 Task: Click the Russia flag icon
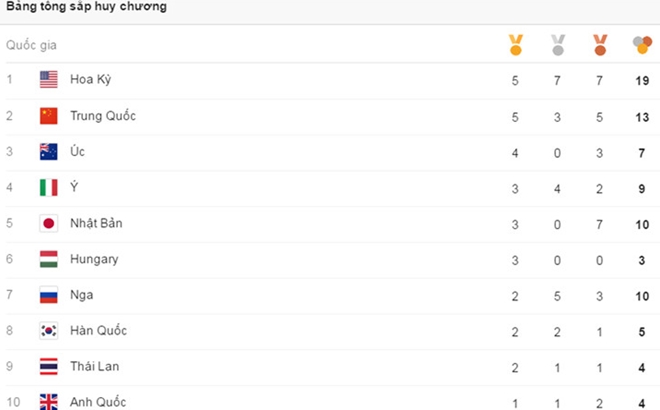[x=49, y=295]
